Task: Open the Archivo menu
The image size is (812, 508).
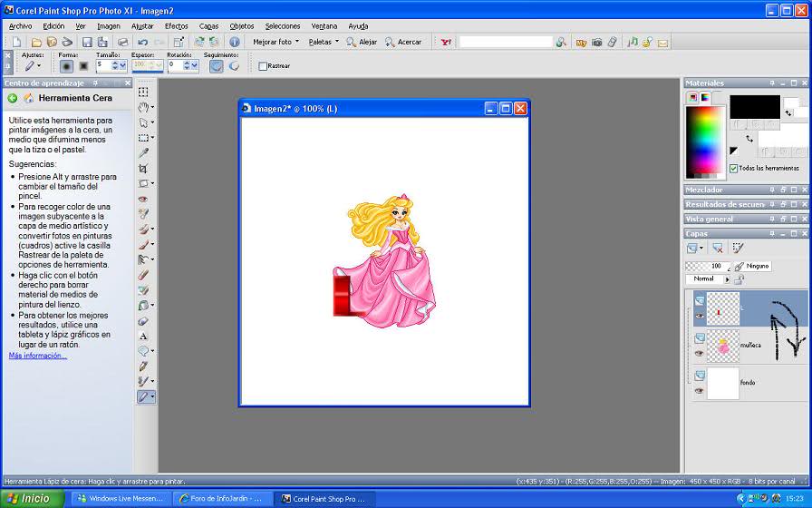Action: (x=20, y=26)
